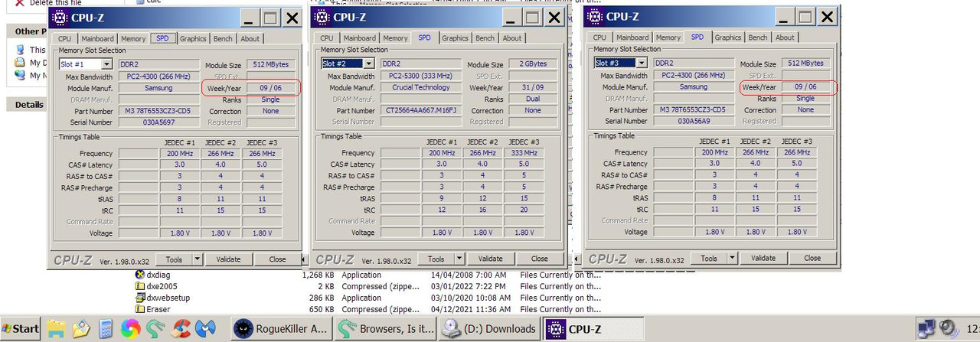This screenshot has width=980, height=342.
Task: Click serial number 030A5697 field
Action: coord(158,122)
